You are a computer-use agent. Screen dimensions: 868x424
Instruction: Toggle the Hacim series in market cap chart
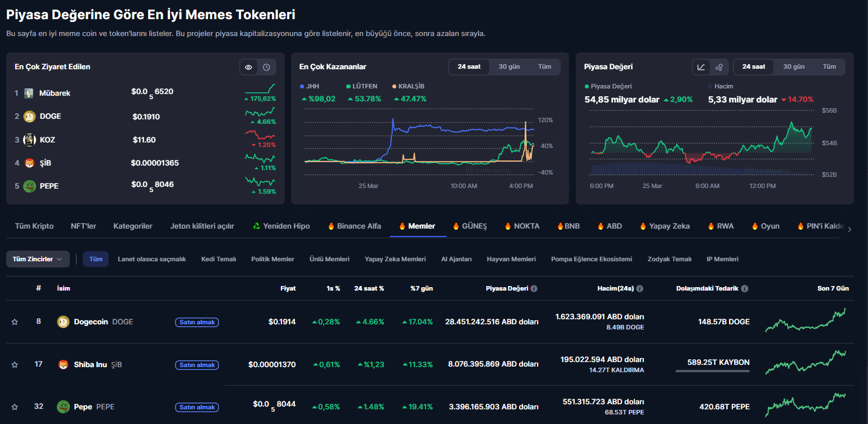[x=720, y=86]
